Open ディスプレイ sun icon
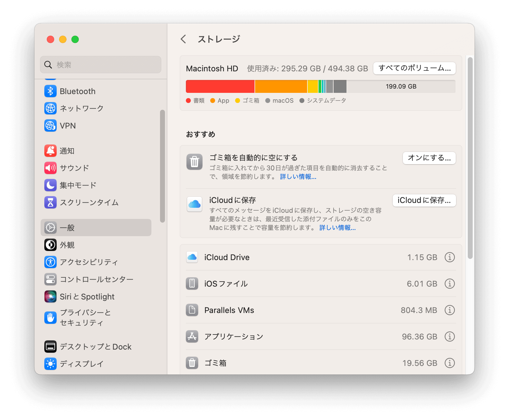Image resolution: width=509 pixels, height=420 pixels. click(50, 364)
